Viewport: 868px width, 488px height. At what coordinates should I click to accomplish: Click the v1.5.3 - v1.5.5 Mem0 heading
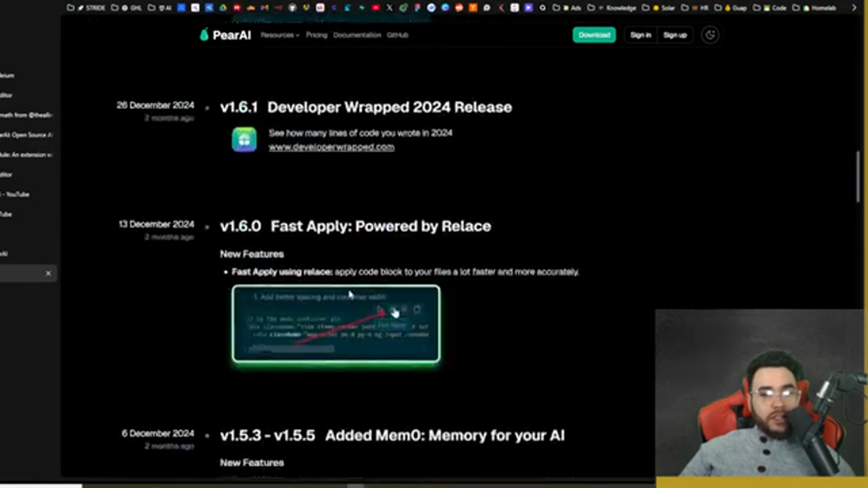click(392, 435)
